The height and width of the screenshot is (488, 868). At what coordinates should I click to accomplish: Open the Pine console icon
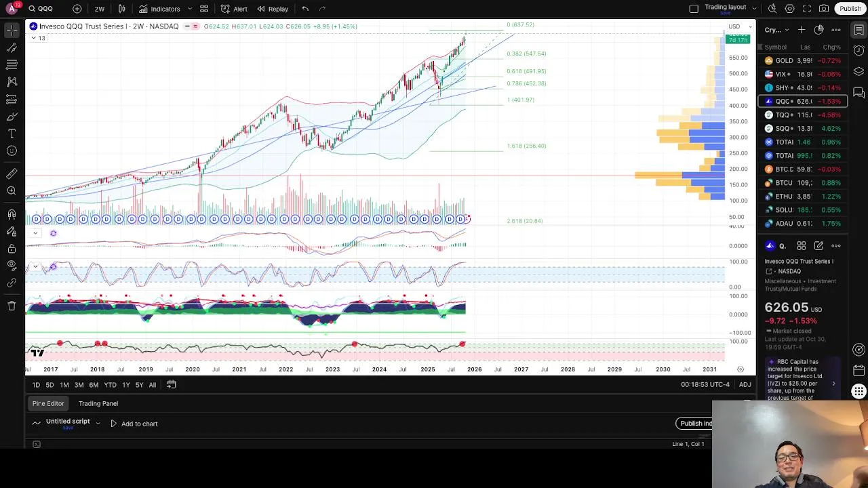click(37, 445)
